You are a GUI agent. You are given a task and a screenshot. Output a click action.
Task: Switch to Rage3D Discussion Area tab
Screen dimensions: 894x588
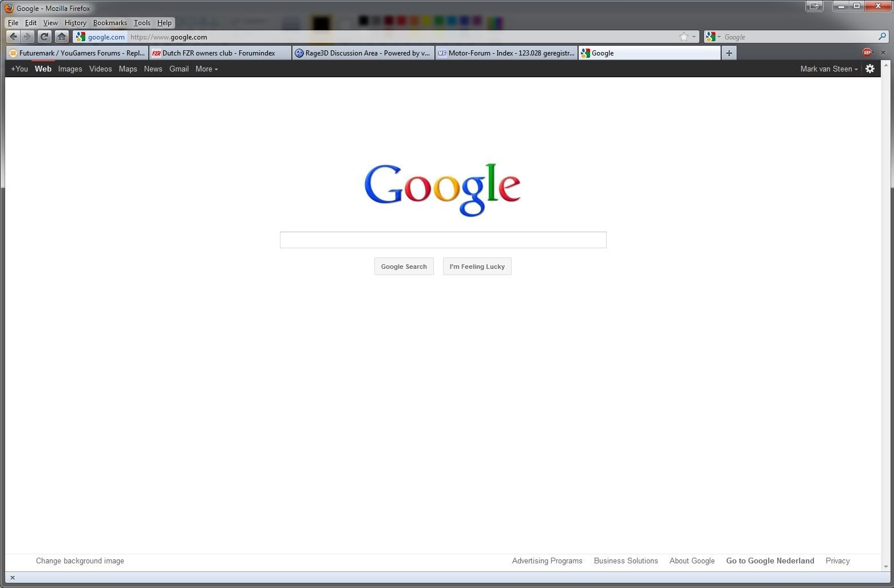(x=363, y=53)
